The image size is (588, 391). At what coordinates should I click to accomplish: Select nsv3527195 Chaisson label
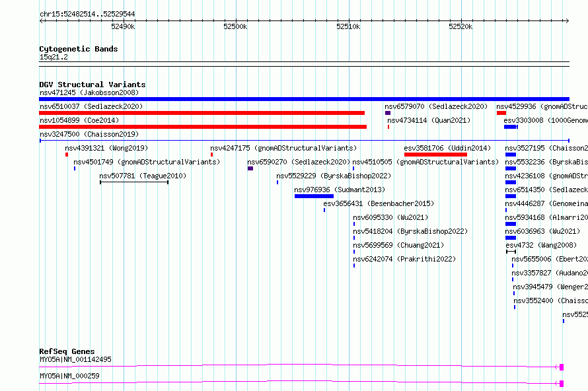(546, 148)
